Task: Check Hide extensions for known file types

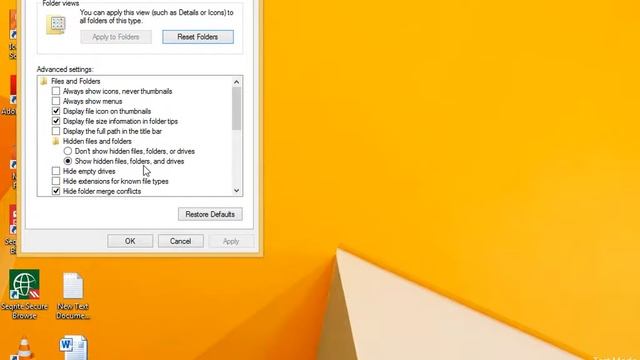Action: [56, 181]
